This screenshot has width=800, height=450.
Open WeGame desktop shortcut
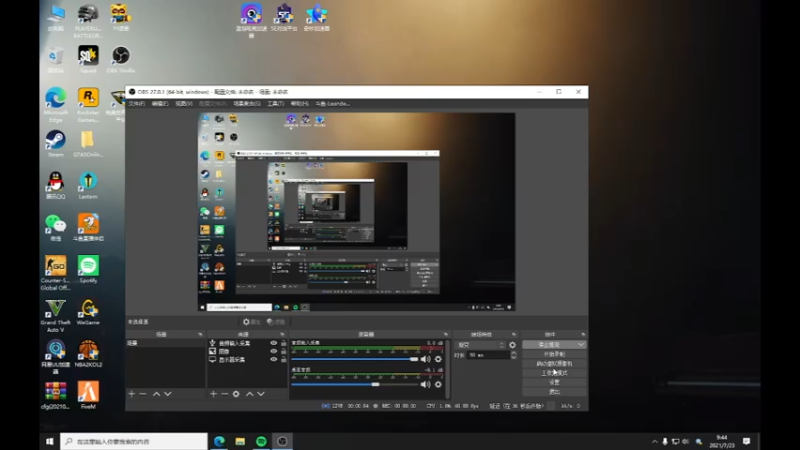88,312
